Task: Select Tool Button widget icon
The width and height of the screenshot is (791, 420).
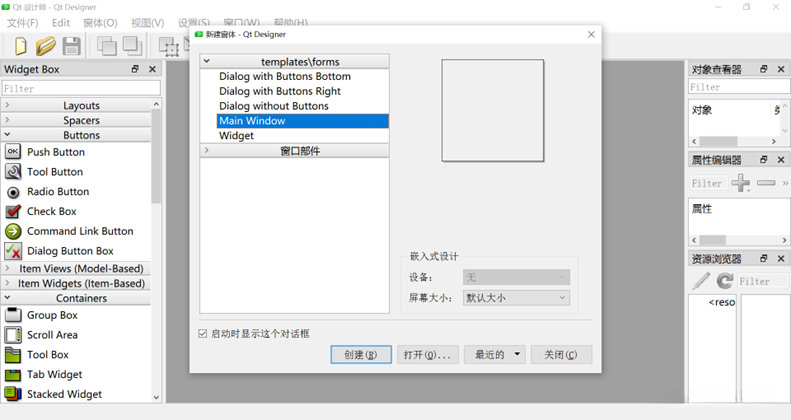Action: (x=13, y=171)
